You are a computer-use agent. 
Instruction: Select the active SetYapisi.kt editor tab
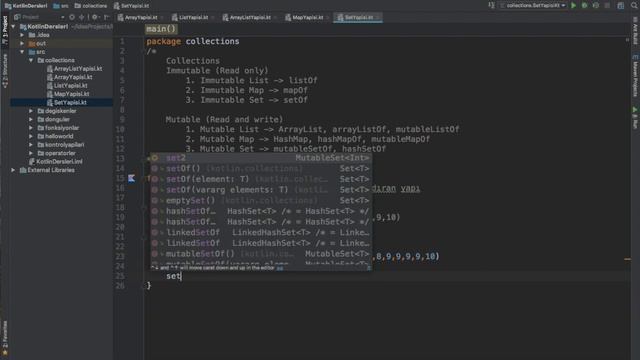(x=358, y=18)
